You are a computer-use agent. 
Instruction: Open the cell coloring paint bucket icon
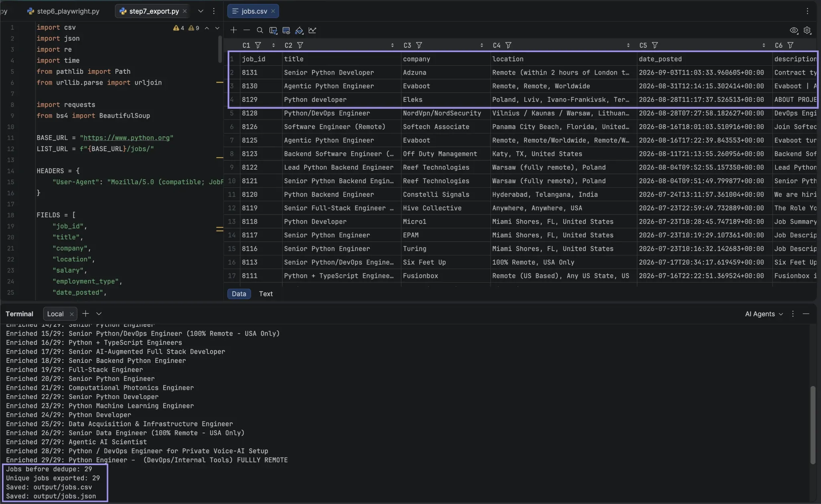(x=299, y=30)
